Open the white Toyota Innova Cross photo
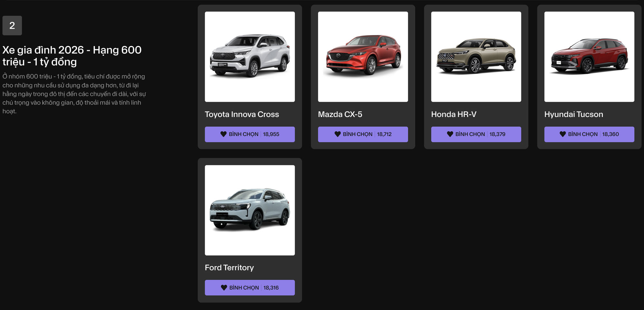 click(250, 57)
